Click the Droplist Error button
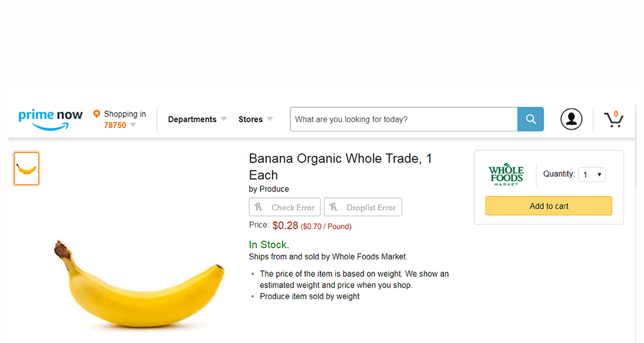 [363, 207]
